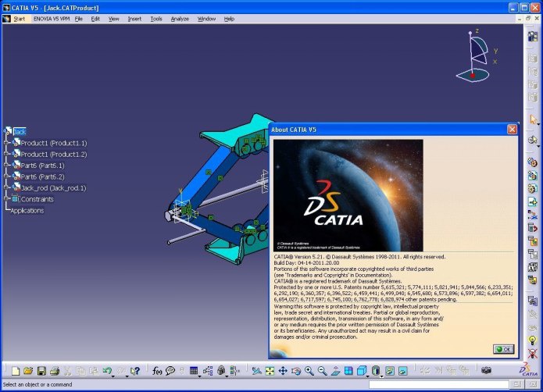This screenshot has width=543, height=392.
Task: Open the Tools menu
Action: click(x=156, y=19)
